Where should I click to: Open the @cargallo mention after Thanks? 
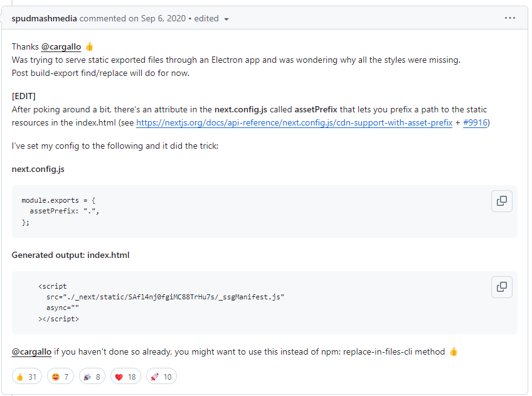pyautogui.click(x=61, y=46)
